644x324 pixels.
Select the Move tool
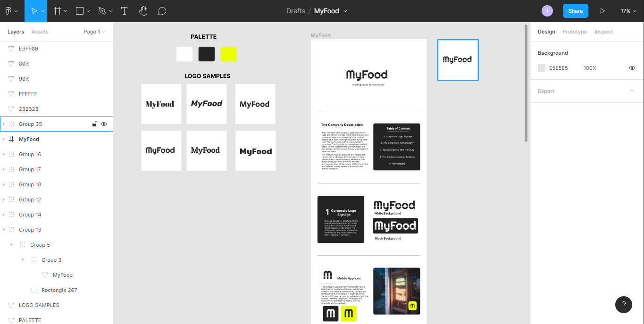(x=34, y=11)
